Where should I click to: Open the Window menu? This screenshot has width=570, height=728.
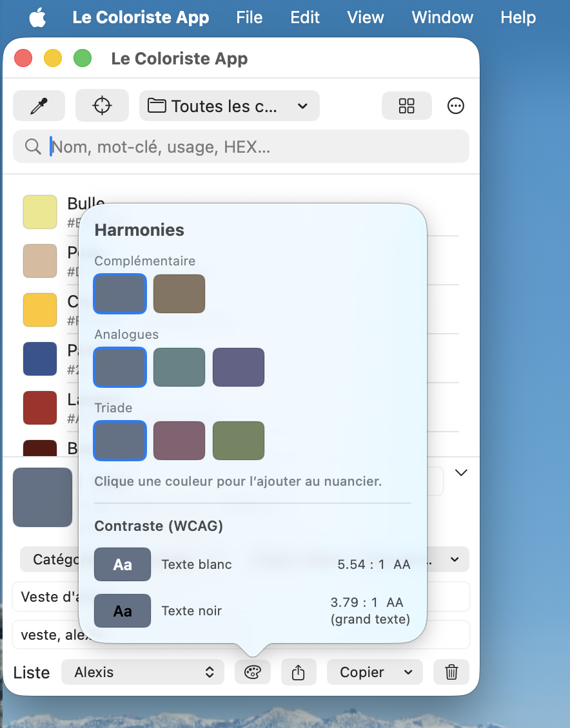coord(442,17)
